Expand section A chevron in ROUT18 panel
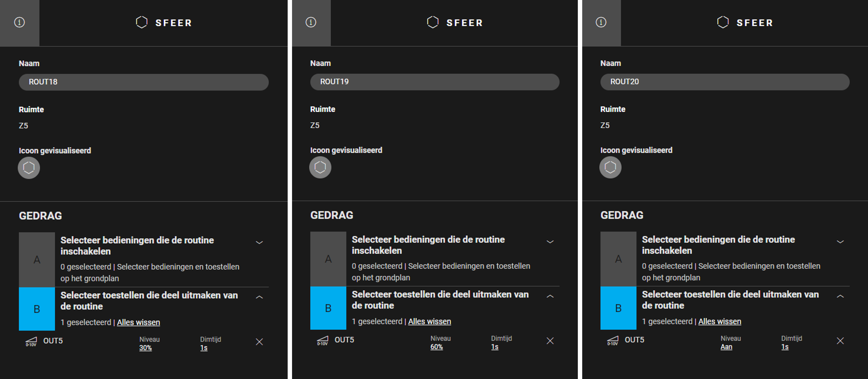Viewport: 868px width, 379px height. pyautogui.click(x=259, y=243)
